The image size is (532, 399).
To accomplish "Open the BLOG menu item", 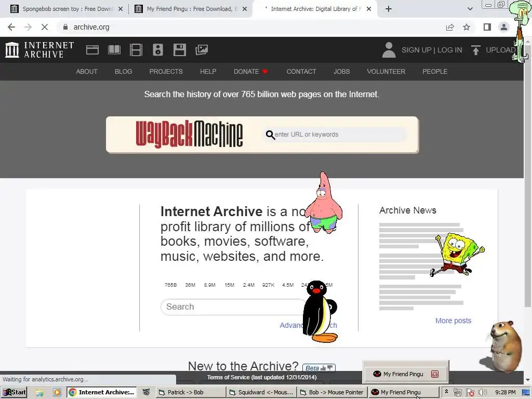I will click(x=123, y=72).
